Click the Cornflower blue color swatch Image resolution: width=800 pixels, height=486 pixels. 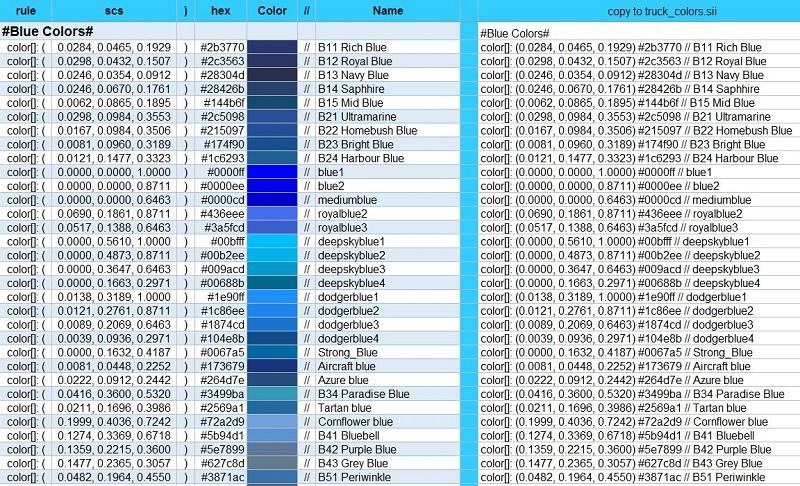click(x=272, y=422)
